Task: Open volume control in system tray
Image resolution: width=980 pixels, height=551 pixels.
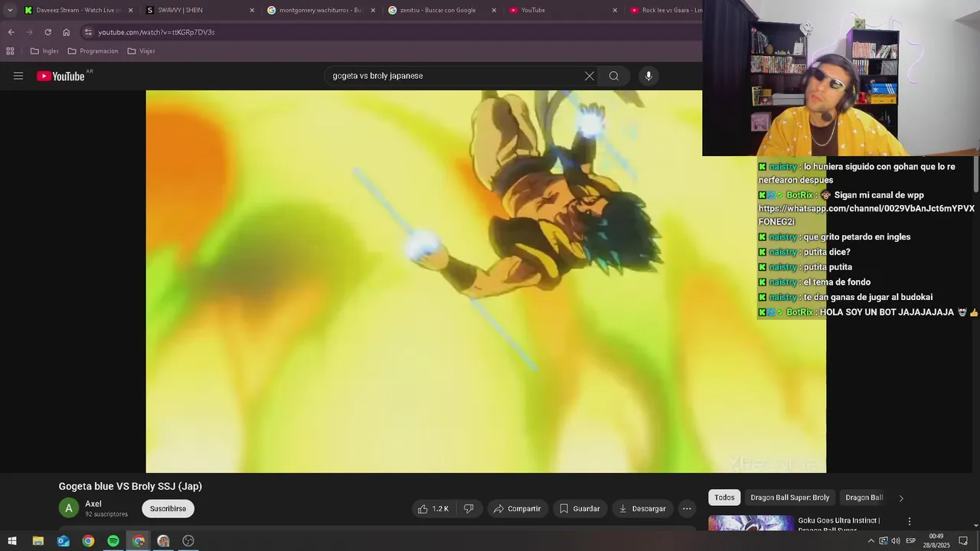Action: tap(895, 541)
